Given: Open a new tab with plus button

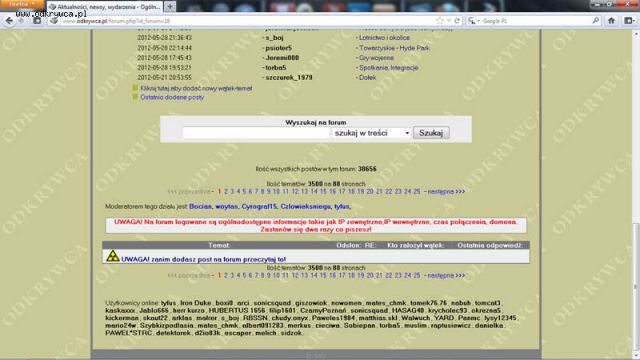Looking at the screenshot, I should pos(170,6).
